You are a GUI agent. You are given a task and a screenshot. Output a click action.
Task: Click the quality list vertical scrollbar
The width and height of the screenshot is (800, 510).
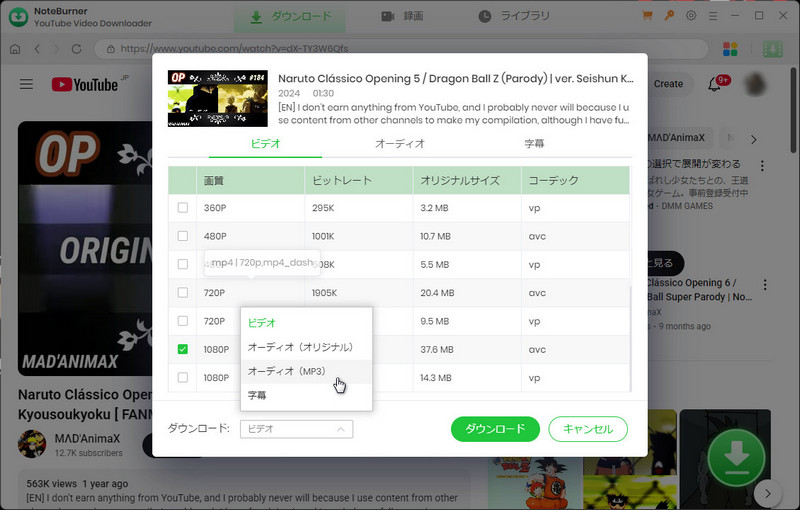pos(631,337)
